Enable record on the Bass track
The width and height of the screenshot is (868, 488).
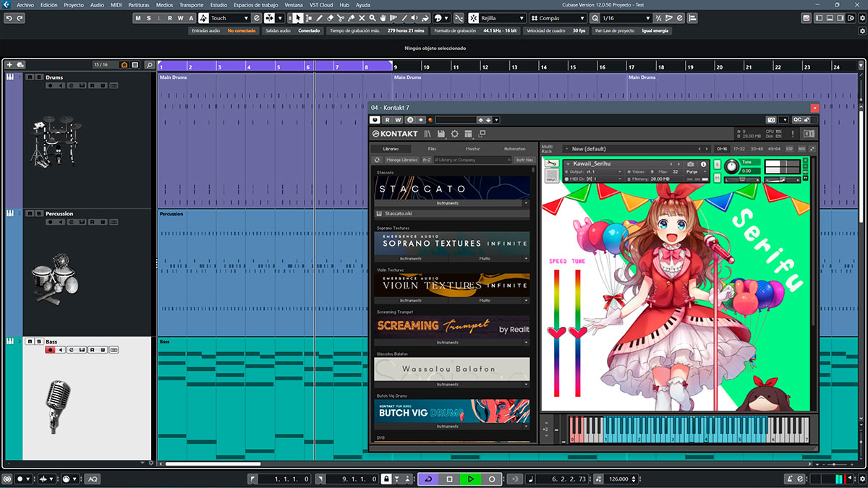click(x=50, y=350)
